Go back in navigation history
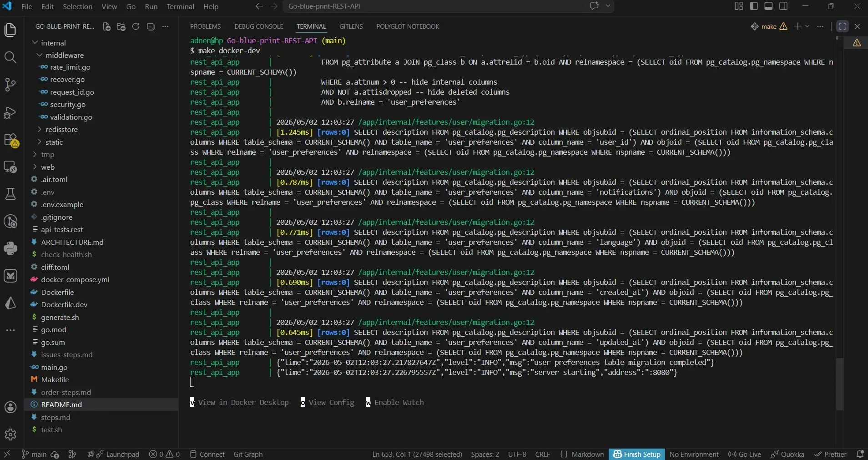This screenshot has width=868, height=460. point(259,6)
